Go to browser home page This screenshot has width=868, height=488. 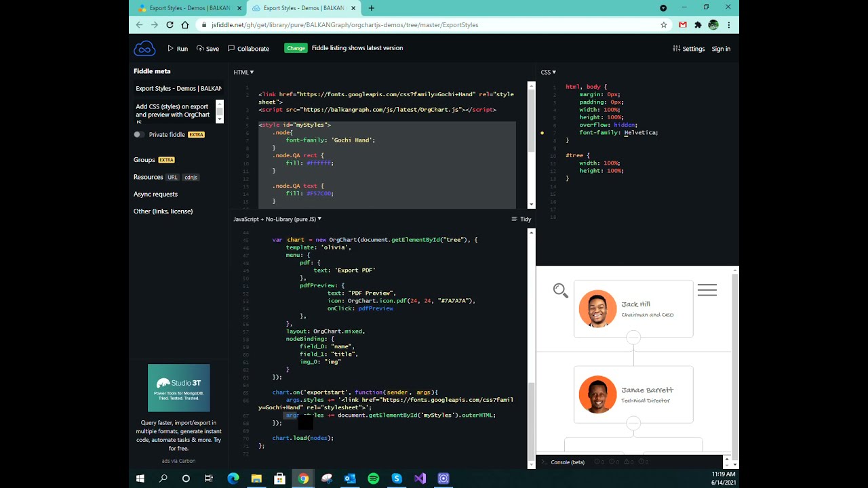pyautogui.click(x=185, y=24)
